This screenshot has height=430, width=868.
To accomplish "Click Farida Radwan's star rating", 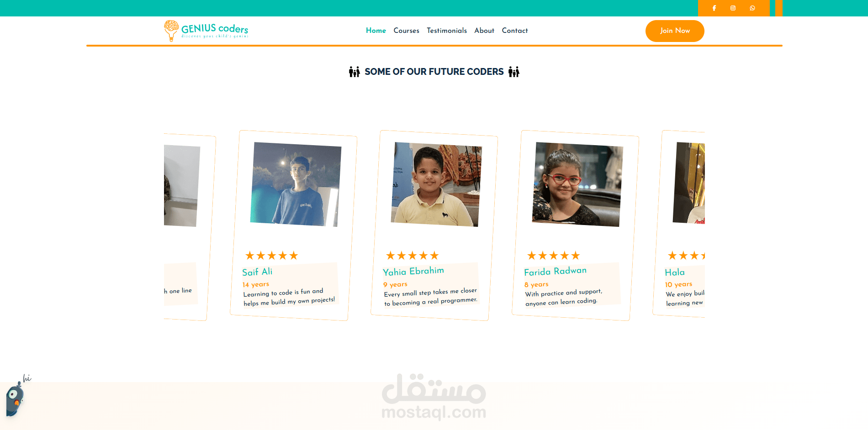I will pos(553,256).
